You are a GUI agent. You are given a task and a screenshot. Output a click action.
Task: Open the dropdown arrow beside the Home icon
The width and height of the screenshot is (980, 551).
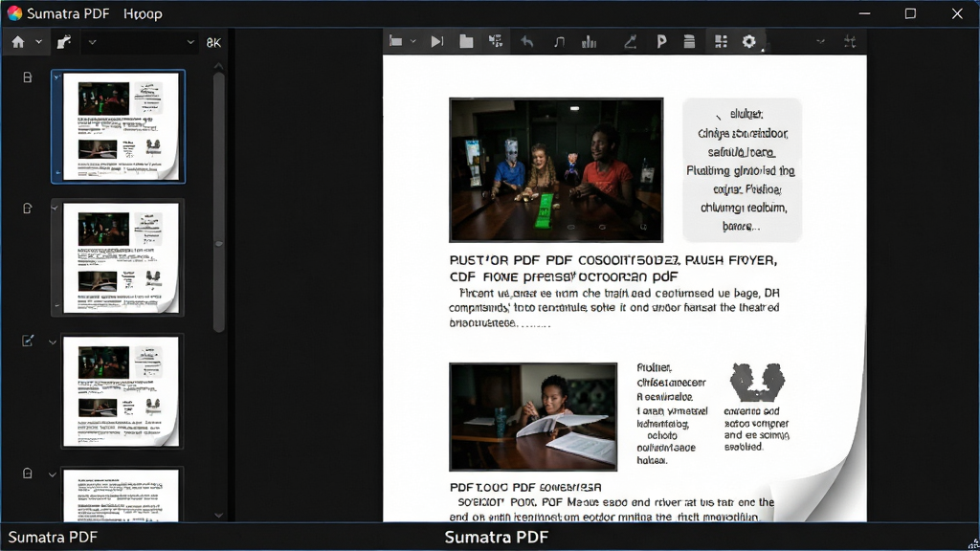pos(38,42)
